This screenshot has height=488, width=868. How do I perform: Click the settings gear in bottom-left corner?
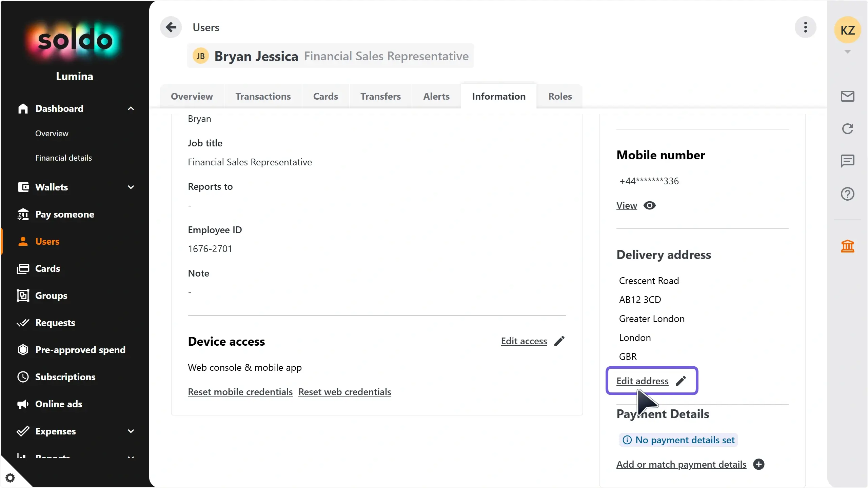[10, 478]
